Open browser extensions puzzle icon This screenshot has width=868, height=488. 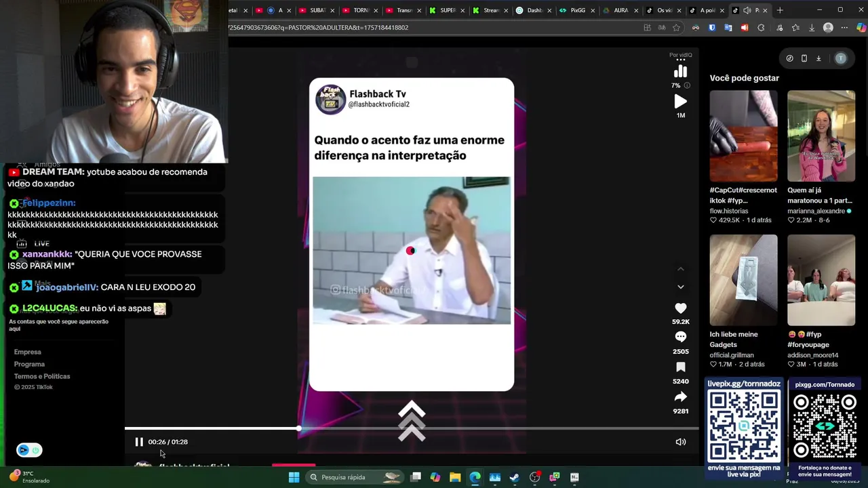click(x=761, y=28)
